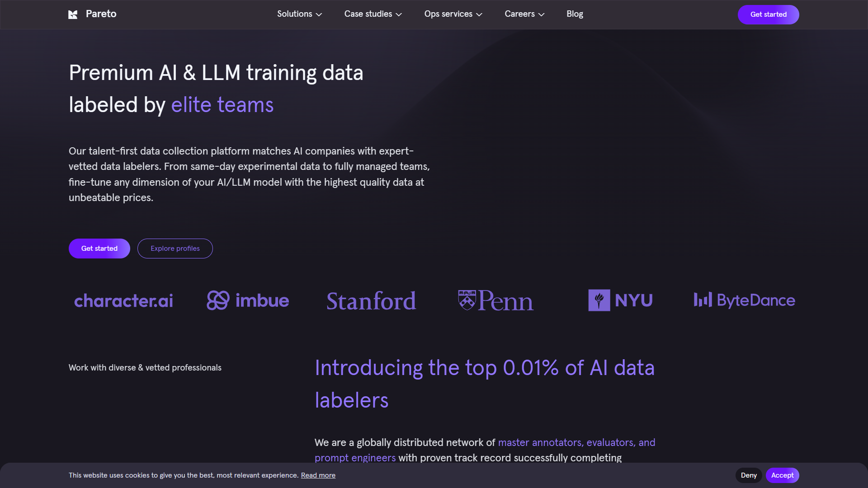This screenshot has width=868, height=488.
Task: Open the elite teams link
Action: click(x=222, y=104)
